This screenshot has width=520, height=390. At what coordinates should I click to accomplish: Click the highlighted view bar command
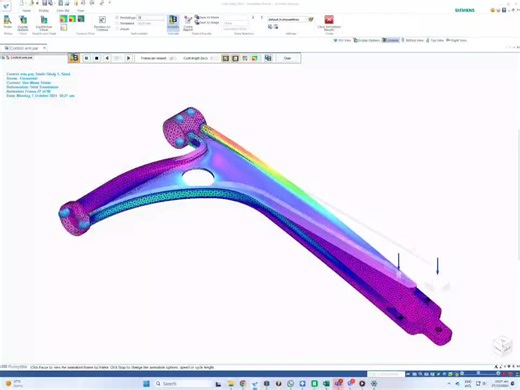coord(391,40)
